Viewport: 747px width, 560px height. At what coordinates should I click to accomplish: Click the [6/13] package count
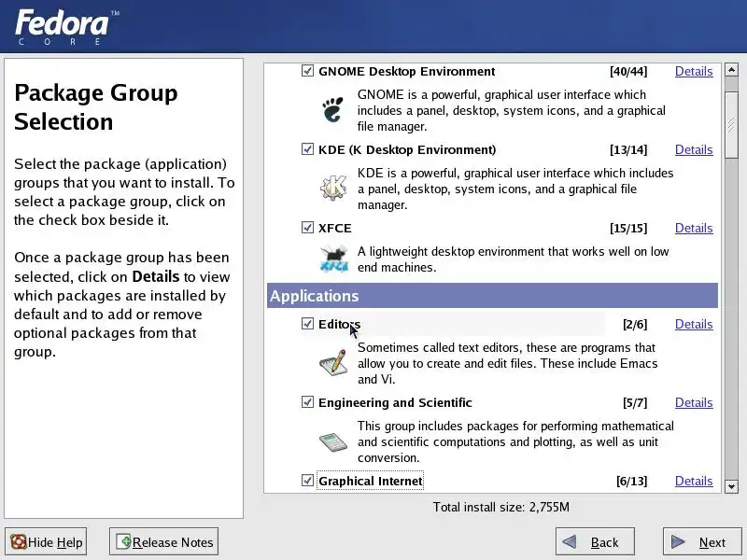(x=632, y=481)
